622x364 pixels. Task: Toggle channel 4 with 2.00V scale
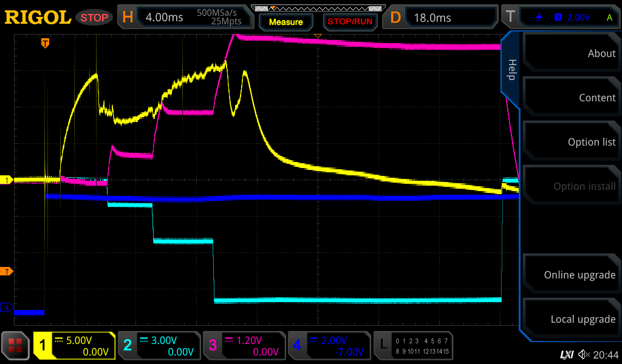[x=329, y=346]
